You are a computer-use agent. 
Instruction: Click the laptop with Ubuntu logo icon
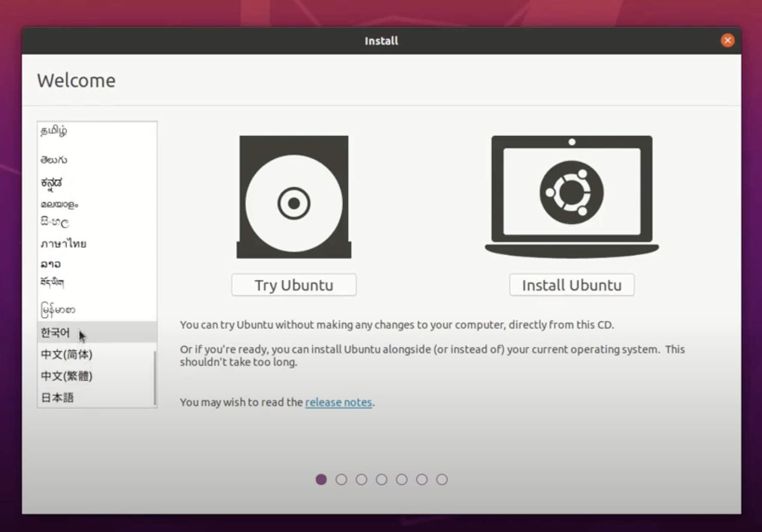coord(572,197)
